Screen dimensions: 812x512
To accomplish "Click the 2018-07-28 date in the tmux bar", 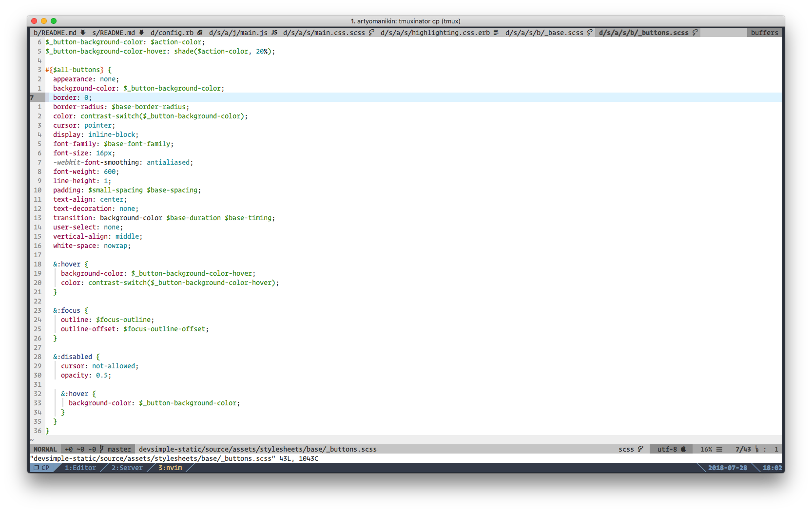I will click(727, 468).
